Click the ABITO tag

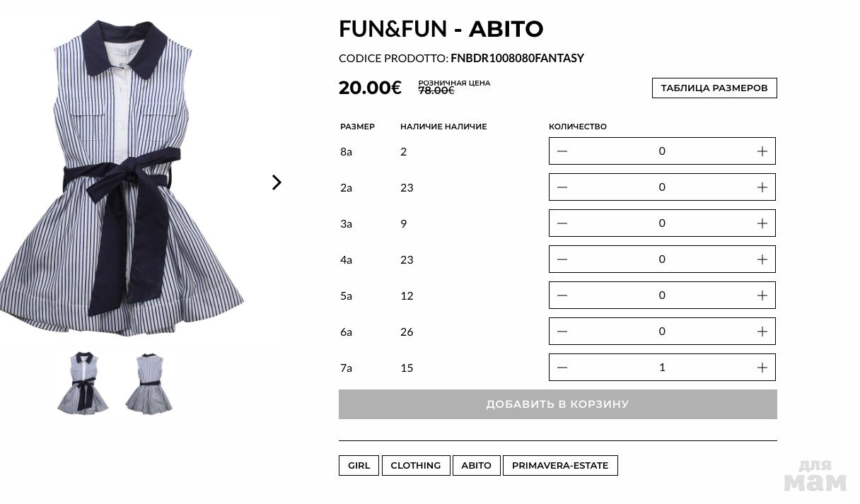[x=476, y=465]
